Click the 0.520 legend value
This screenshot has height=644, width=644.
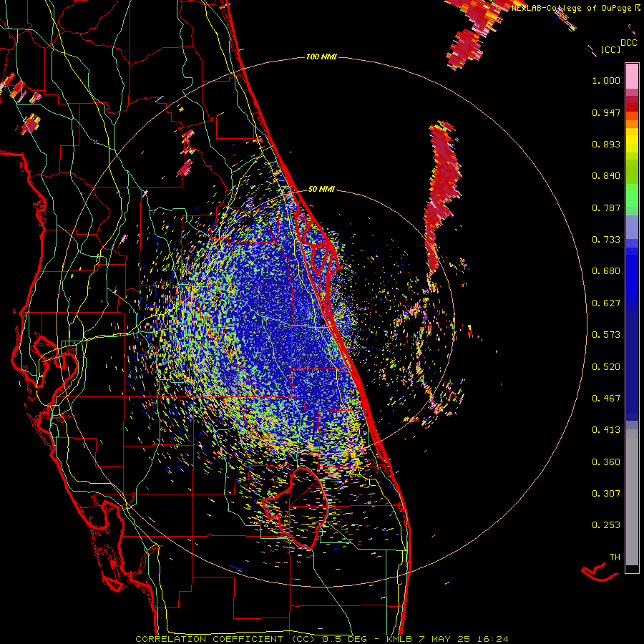[606, 367]
